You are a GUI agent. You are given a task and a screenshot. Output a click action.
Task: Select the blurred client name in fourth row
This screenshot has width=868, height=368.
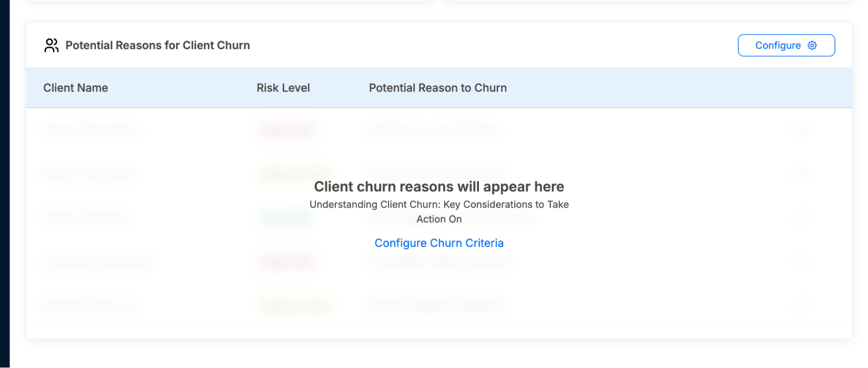[x=99, y=262]
